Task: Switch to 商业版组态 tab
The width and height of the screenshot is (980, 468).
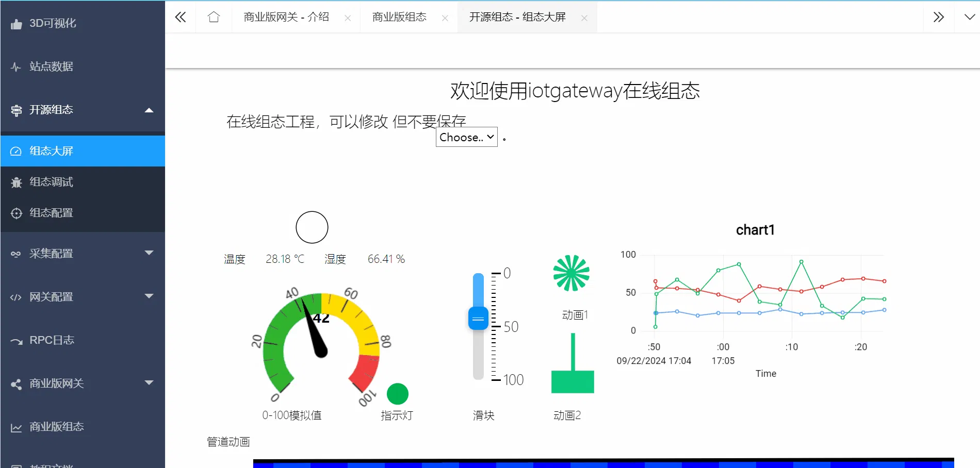Action: point(399,17)
